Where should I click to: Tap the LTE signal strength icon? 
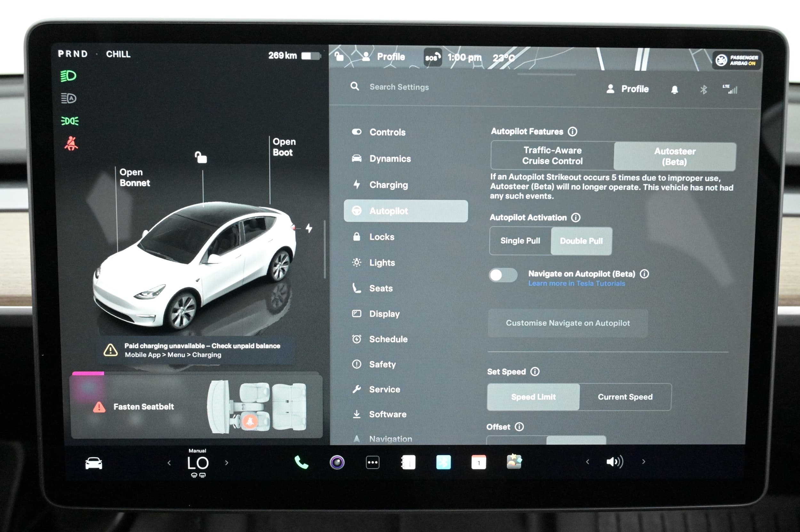tap(730, 89)
